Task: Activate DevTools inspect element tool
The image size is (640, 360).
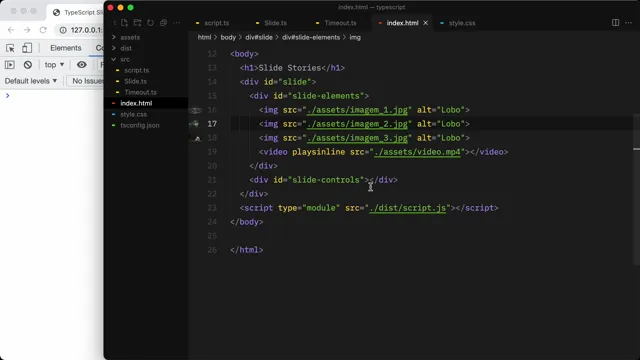Action: [x=10, y=48]
